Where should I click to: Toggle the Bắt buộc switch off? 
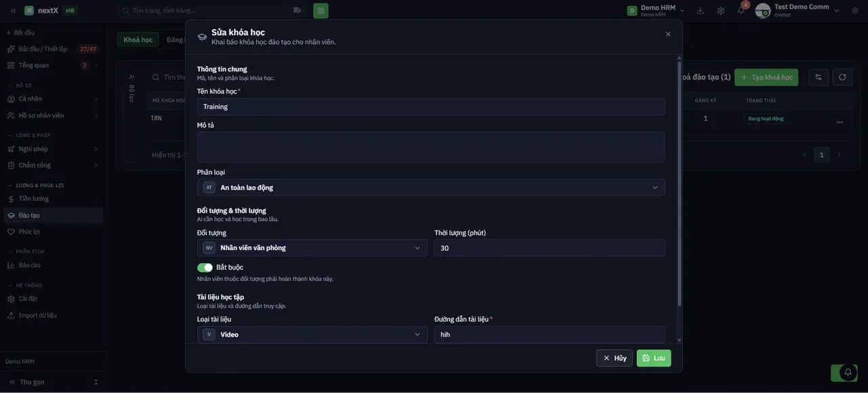pos(205,268)
